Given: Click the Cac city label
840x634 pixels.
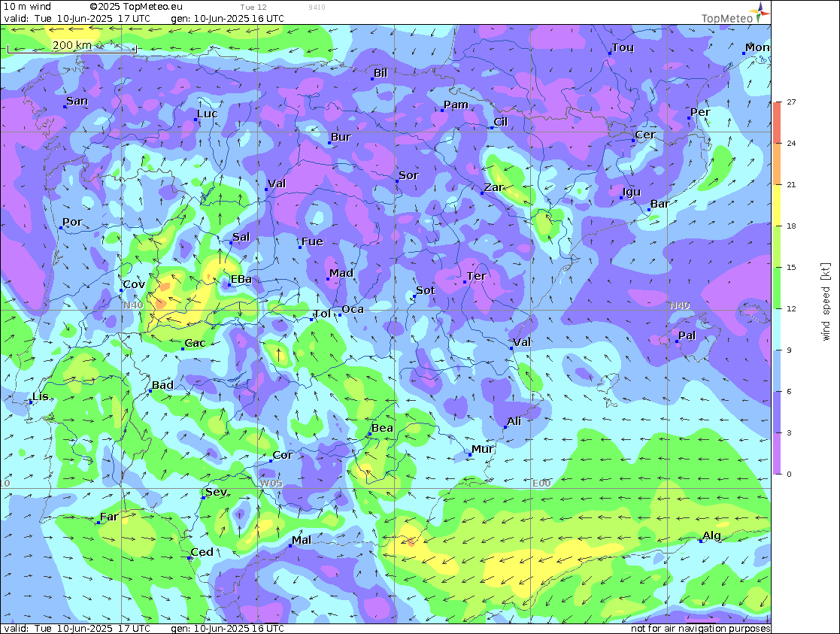Looking at the screenshot, I should 195,343.
